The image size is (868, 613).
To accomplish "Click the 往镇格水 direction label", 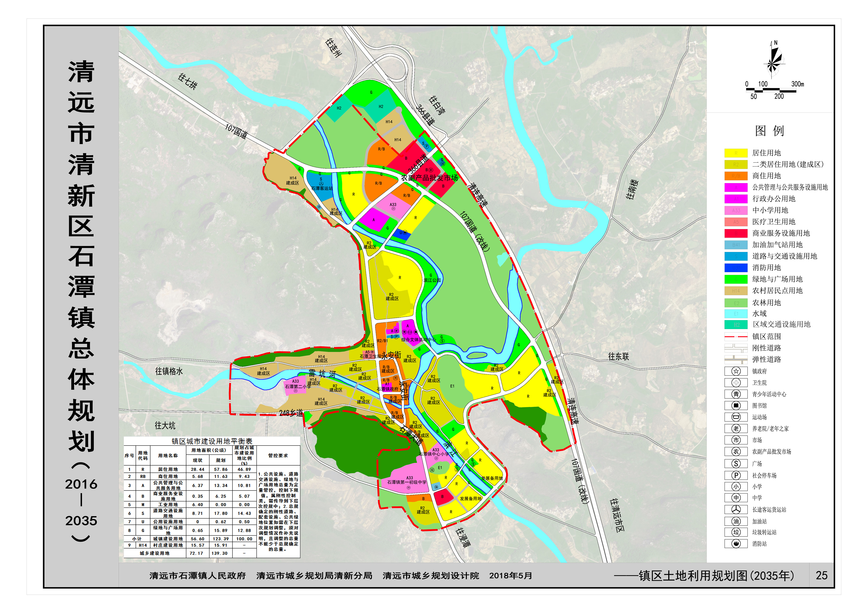I will 169,371.
